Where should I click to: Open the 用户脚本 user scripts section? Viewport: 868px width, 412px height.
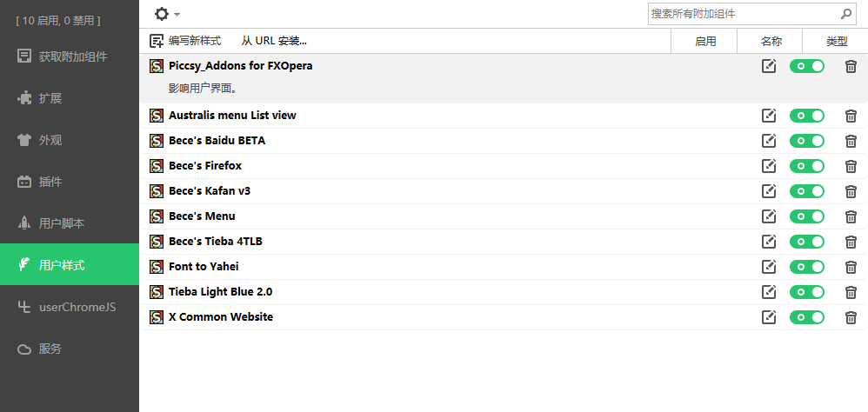click(70, 223)
